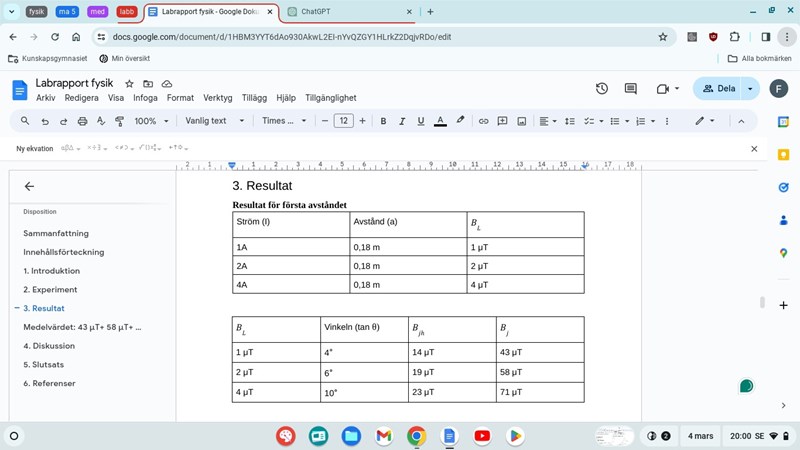Toggle bold formatting
Viewport: 800px width, 450px height.
[x=383, y=121]
